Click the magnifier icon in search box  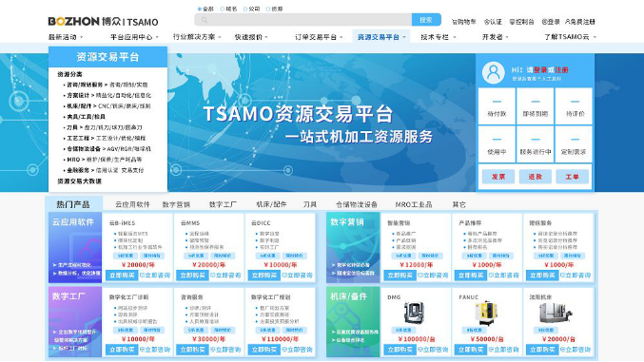[x=205, y=20]
